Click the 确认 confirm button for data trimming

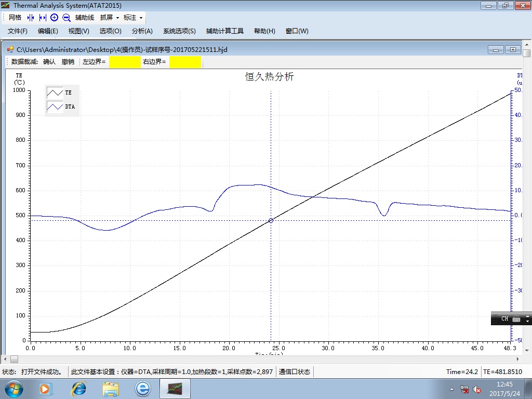coord(49,62)
